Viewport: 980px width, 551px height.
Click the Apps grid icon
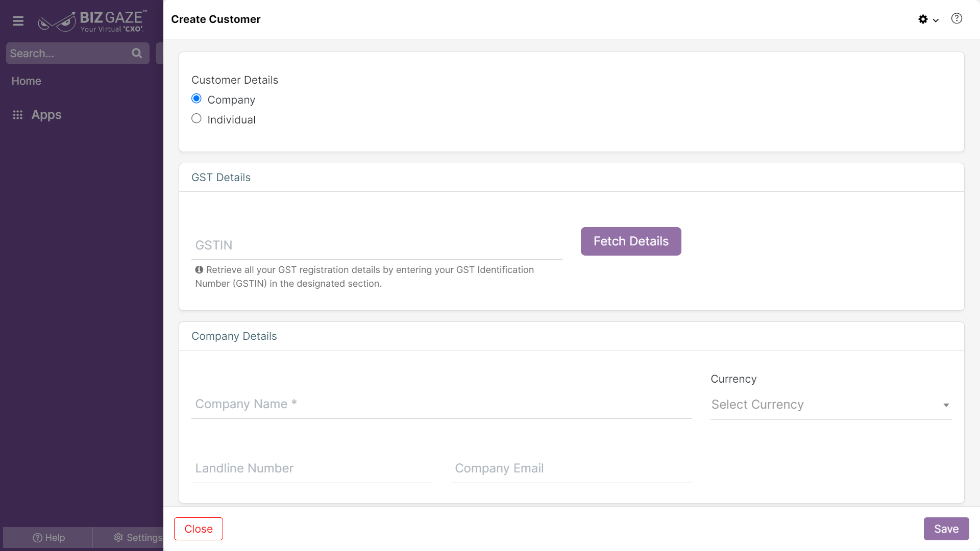[18, 115]
